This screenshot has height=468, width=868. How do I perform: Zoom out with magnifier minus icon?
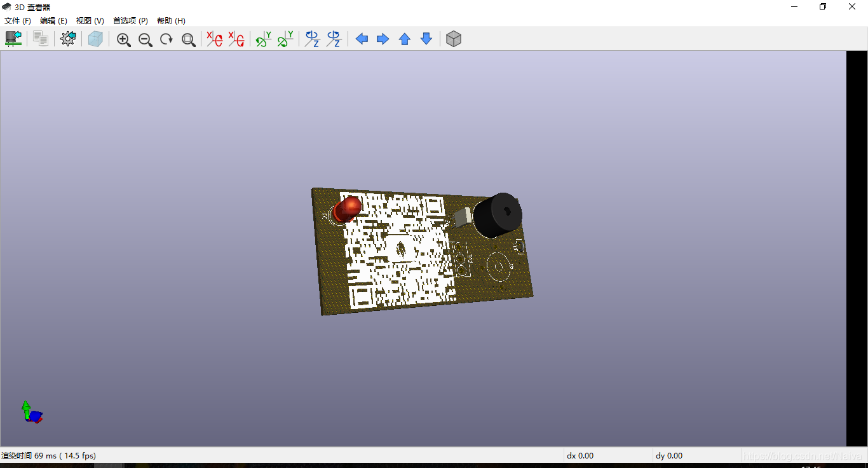tap(146, 39)
